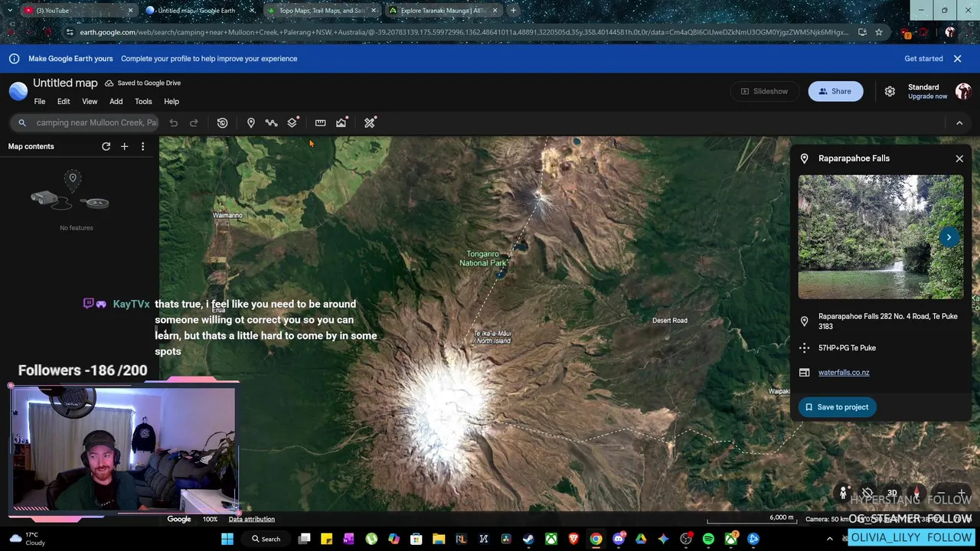Open the waterfalls.co.nz link
Viewport: 980px width, 551px height.
pos(844,373)
